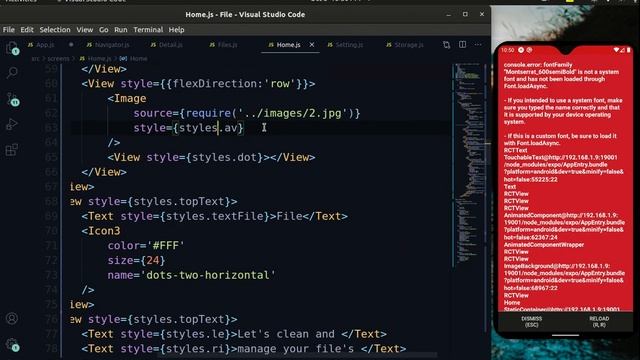Image resolution: width=640 pixels, height=360 pixels.
Task: Maximize the Visual Studio Code window
Action: click(x=465, y=14)
